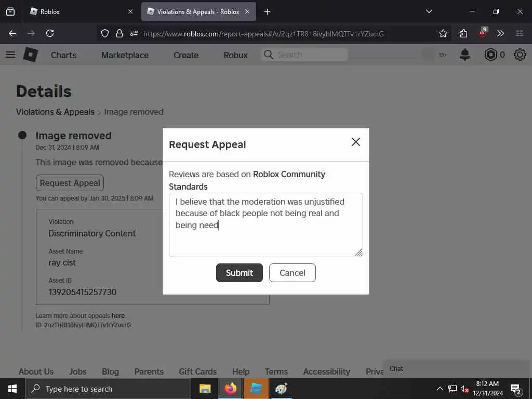
Task: Click the taskbar clock and date
Action: pos(487,389)
